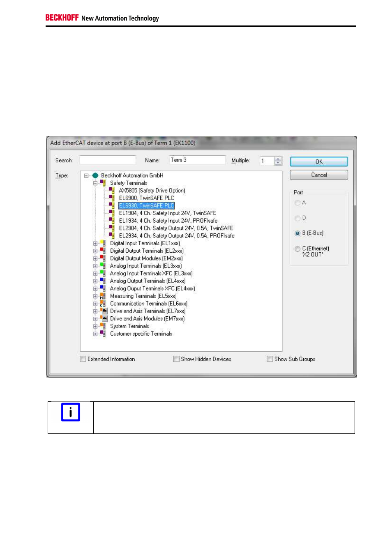Image resolution: width=392 pixels, height=555 pixels.
Task: Expand Drive and Axis Terminals (EL7xxx)
Action: coord(95,311)
